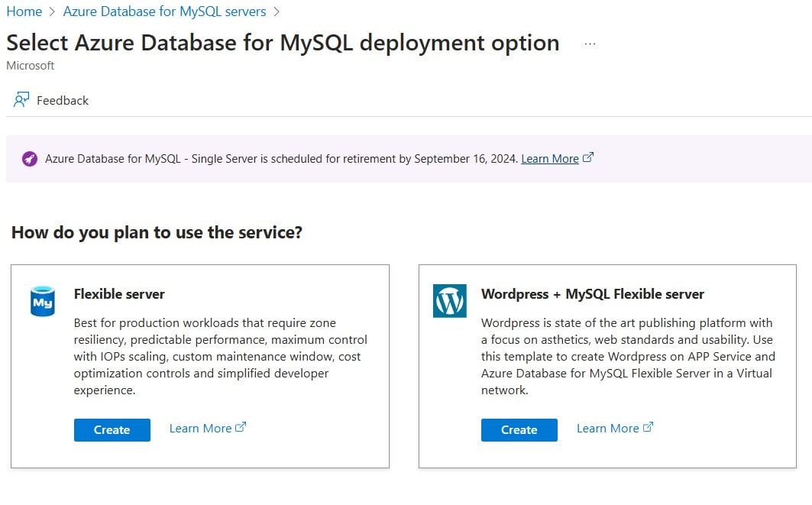This screenshot has height=505, width=812.
Task: Click the Single Server retirement notice text
Action: click(281, 159)
